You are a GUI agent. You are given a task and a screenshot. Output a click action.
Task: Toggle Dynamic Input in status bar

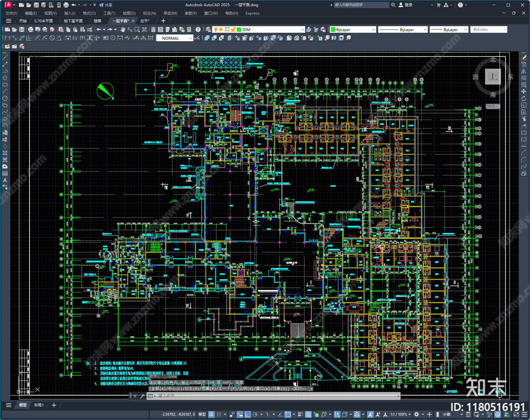coord(240,414)
